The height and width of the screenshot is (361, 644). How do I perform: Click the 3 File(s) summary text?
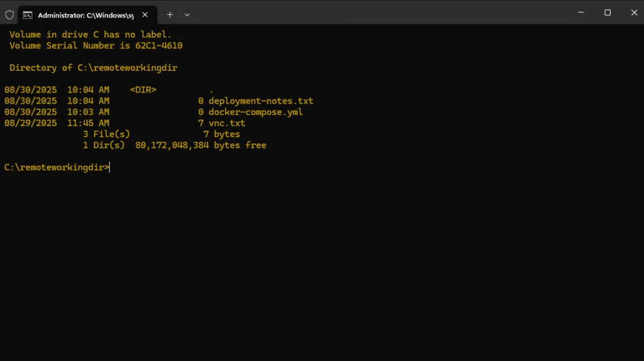coord(106,134)
